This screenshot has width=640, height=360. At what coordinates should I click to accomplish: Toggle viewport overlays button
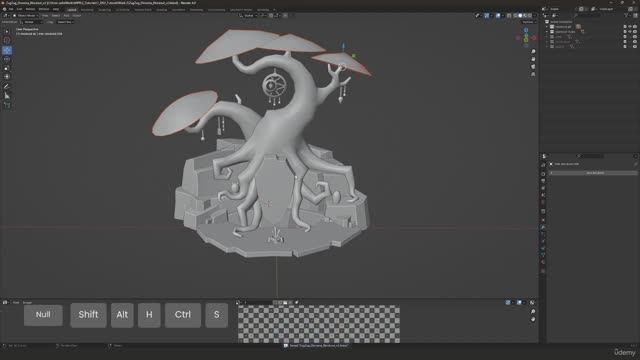pyautogui.click(x=498, y=16)
